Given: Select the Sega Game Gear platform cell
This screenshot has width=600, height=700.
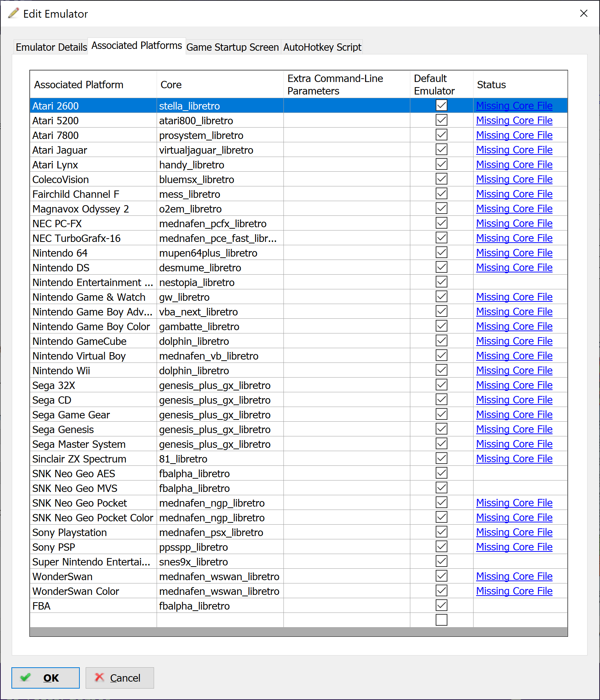Looking at the screenshot, I should (93, 414).
